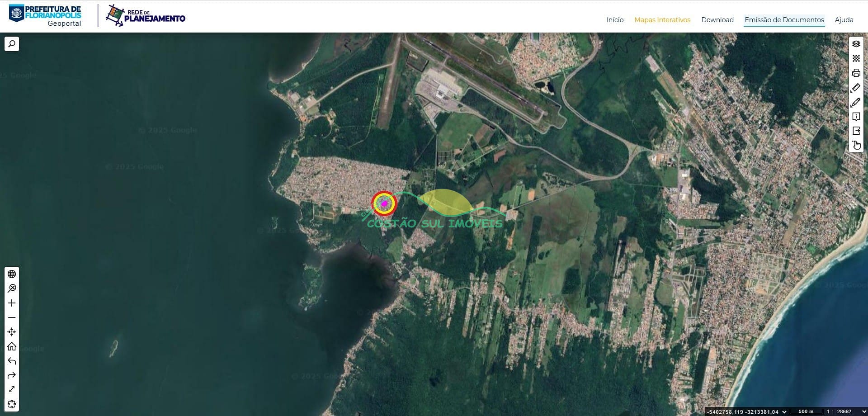Click the plus zoom in button
The height and width of the screenshot is (416, 868).
12,303
